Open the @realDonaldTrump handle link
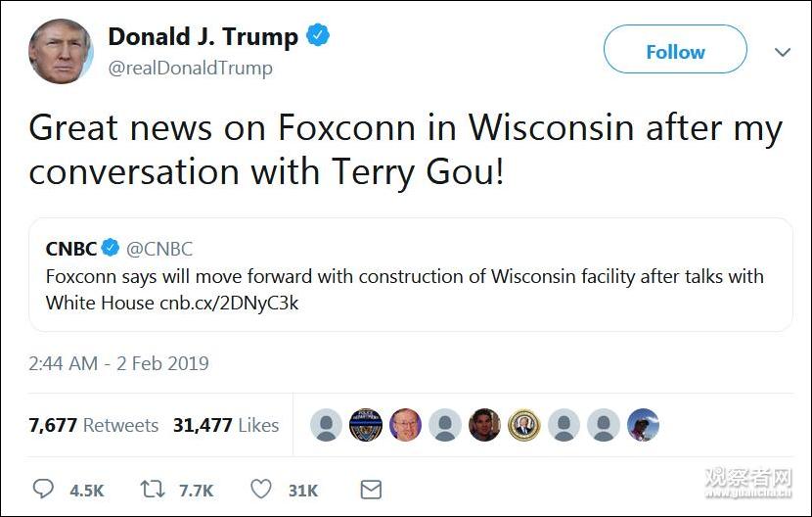812x517 pixels. click(x=190, y=68)
